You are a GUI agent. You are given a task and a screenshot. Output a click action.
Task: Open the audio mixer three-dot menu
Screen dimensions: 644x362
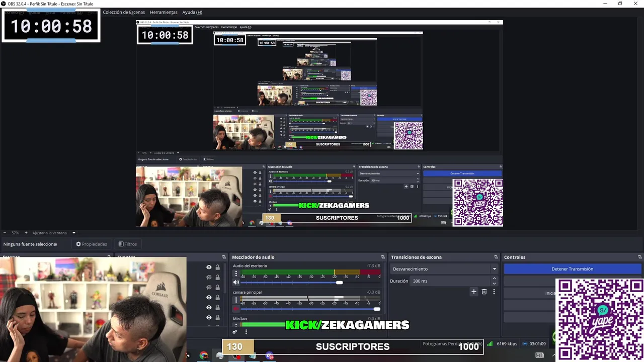(246, 332)
